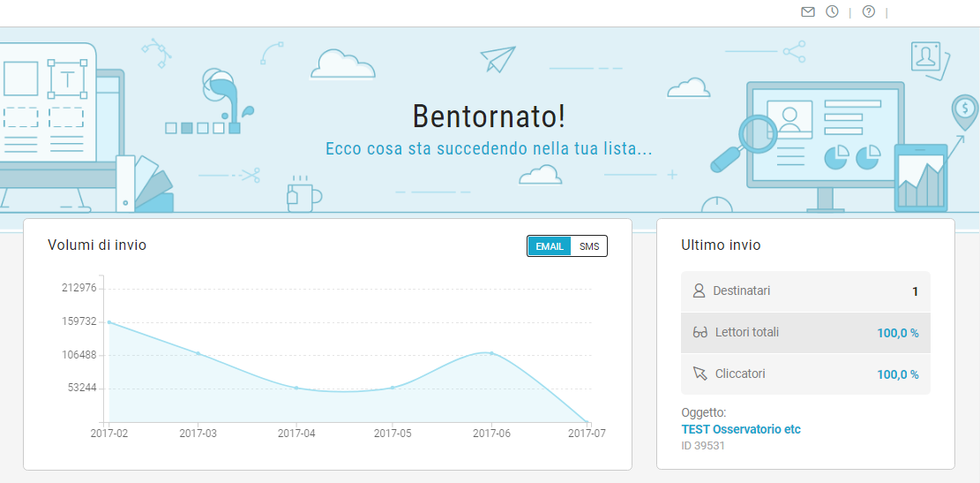Click the 2017-04 x-axis label
Image resolution: width=980 pixels, height=483 pixels.
[296, 433]
